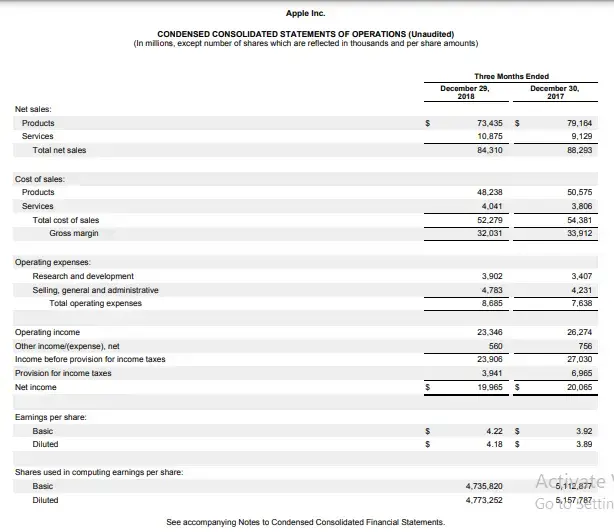614x532 pixels.
Task: Select total cost of sales 54,381
Action: 580,220
